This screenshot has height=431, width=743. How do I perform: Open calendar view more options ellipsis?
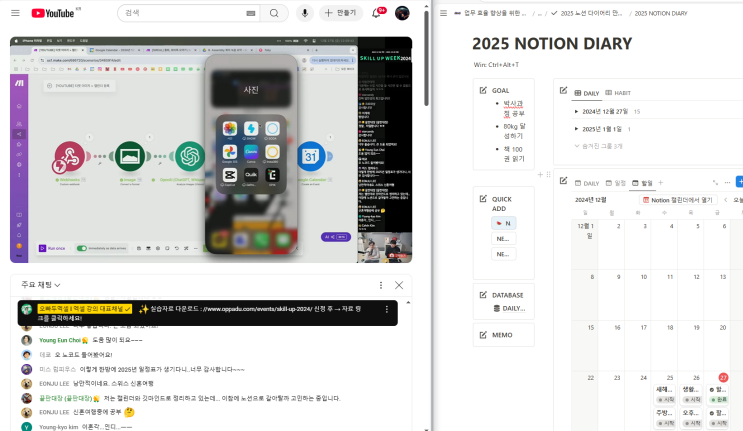[727, 182]
